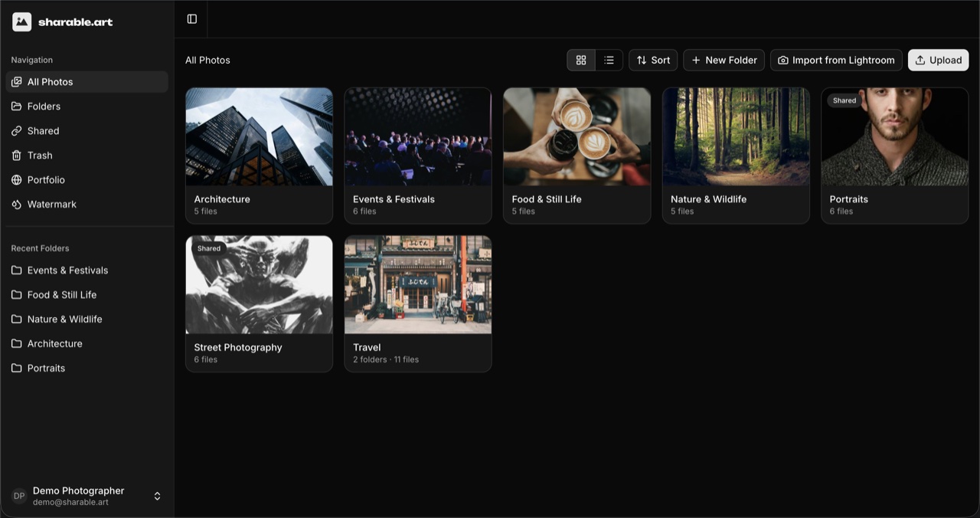Open All Photos in navigation
Viewport: 980px width, 518px height.
tap(87, 82)
